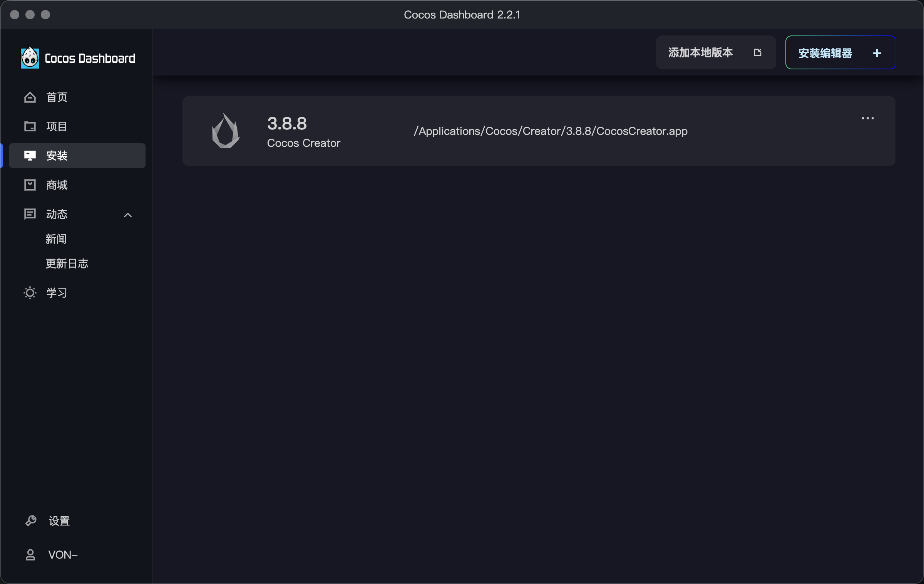The height and width of the screenshot is (584, 924).
Task: Select the 安装 sidebar item
Action: pyautogui.click(x=77, y=156)
